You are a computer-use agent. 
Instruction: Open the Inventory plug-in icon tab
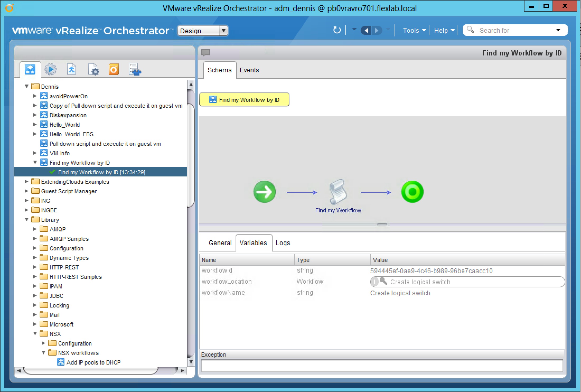tap(135, 69)
